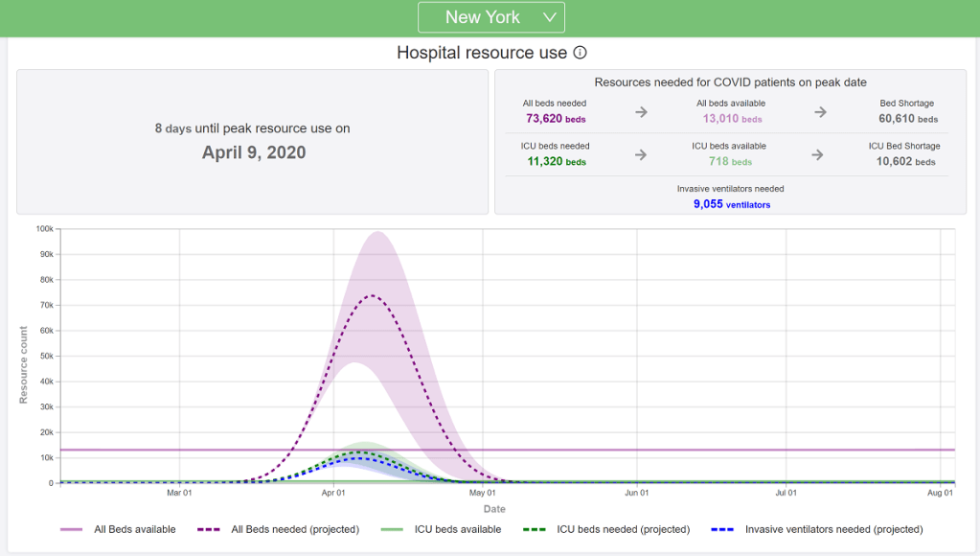Screen dimensions: 980x556
Task: Click the blue dashed ventilators legend swatch
Action: 722,529
